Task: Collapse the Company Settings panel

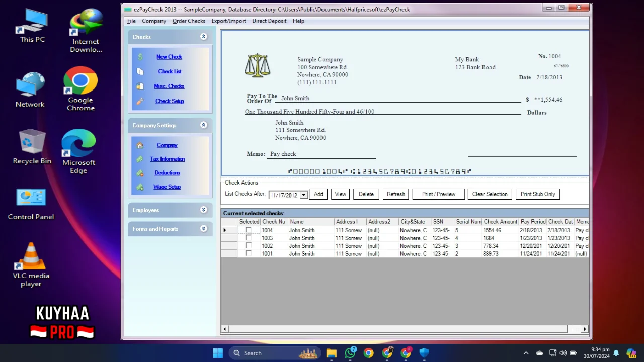Action: pos(204,125)
